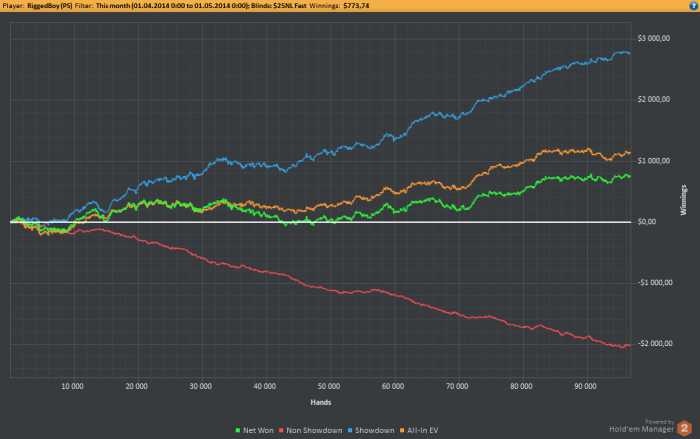Click the $2 000,00 y-axis label

654,99
